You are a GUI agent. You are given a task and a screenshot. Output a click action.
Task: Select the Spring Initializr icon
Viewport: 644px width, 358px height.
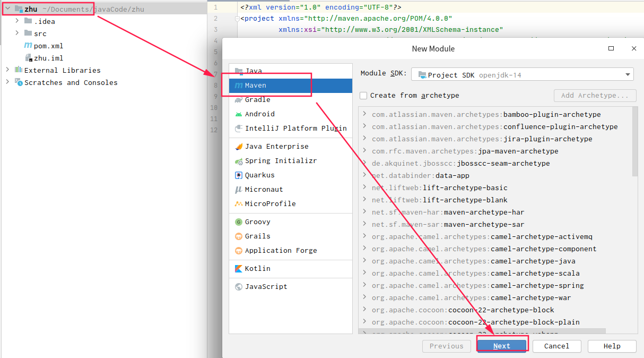[x=239, y=161]
